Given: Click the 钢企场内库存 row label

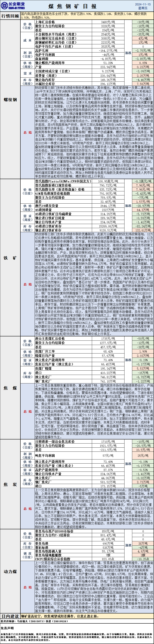Looking at the screenshot, I should coord(45,80).
